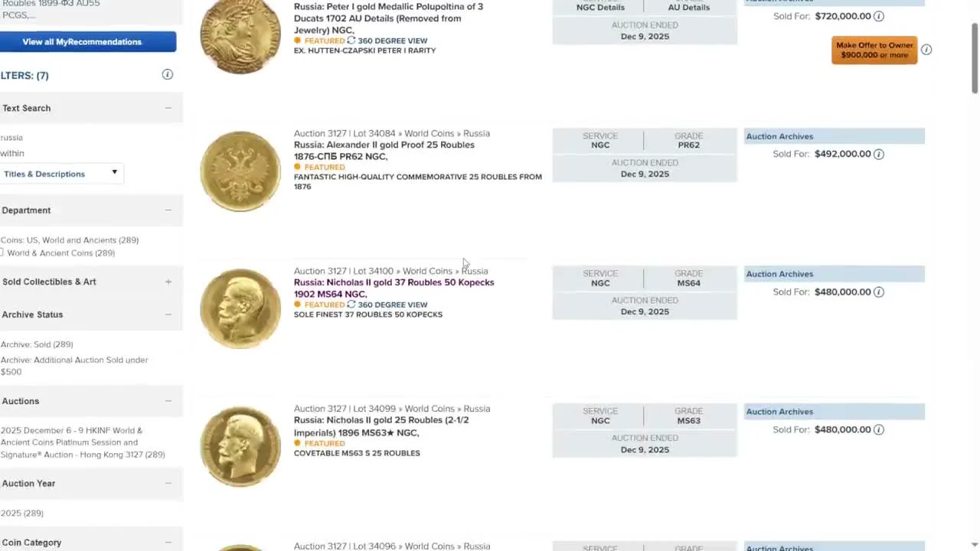Click the Make Offer to Owner $900,000 button
Viewport: 980px width, 551px height.
click(x=874, y=49)
